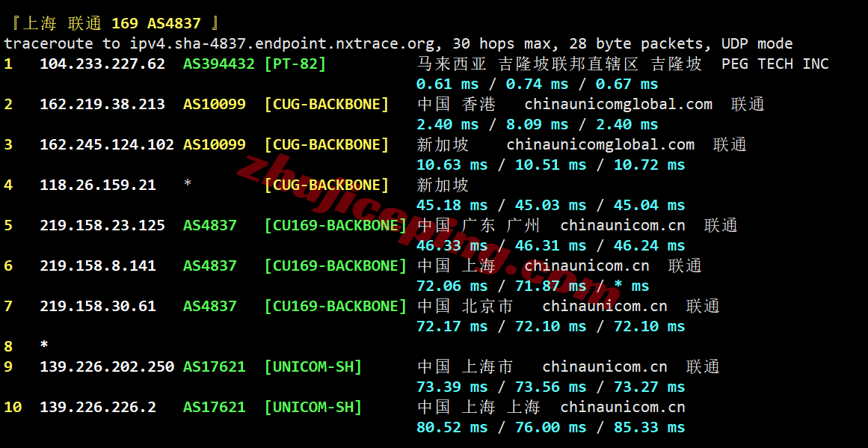Select the [PT-82] tag text

tap(295, 64)
